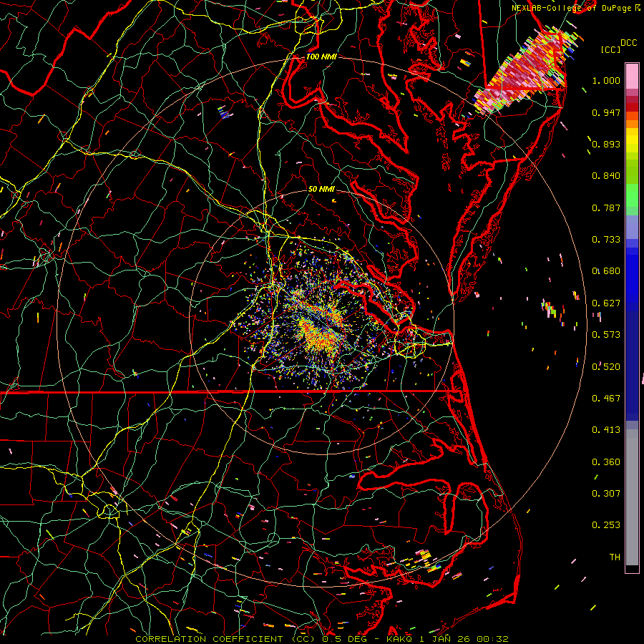Image resolution: width=644 pixels, height=644 pixels.
Task: Select the 0.893 scale value
Action: 606,144
